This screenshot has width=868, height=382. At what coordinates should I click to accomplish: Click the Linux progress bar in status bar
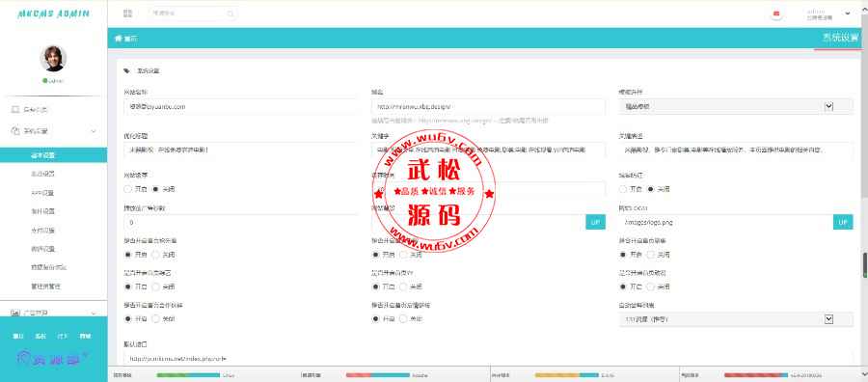pyautogui.click(x=188, y=375)
